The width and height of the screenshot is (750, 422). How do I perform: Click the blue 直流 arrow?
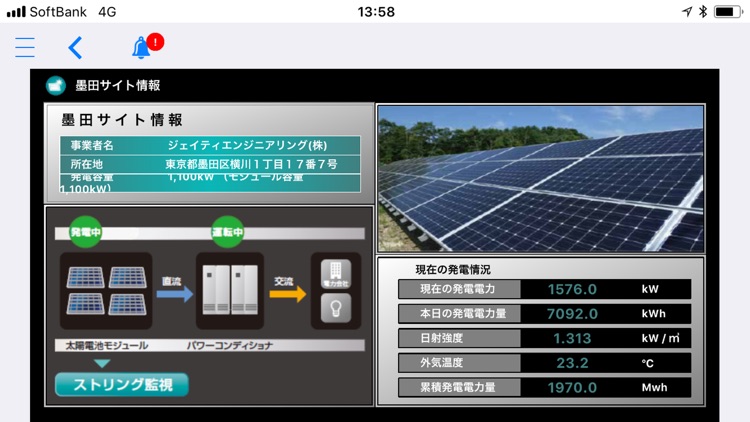(x=174, y=293)
